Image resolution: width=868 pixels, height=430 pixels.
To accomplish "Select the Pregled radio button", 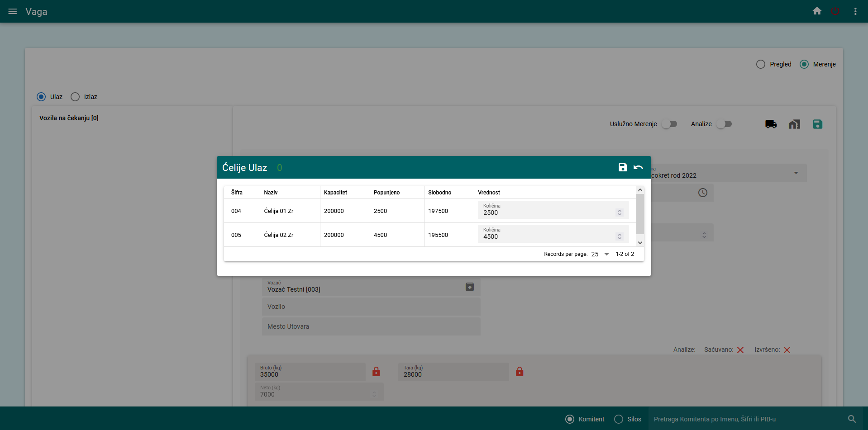I will click(x=761, y=64).
